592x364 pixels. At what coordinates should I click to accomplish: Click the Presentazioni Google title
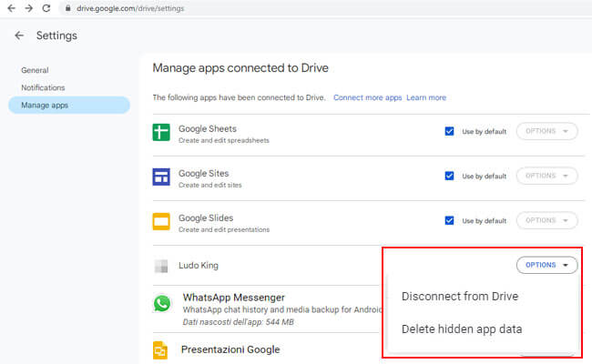point(230,349)
